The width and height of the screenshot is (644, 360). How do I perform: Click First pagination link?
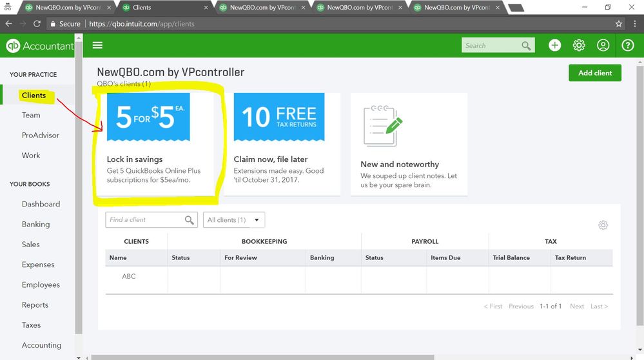pos(493,306)
